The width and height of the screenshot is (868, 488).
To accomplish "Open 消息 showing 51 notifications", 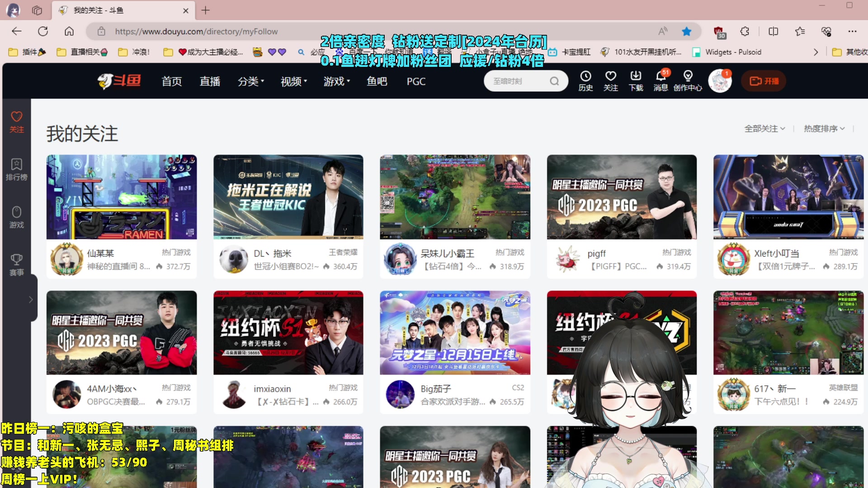I will [x=660, y=80].
